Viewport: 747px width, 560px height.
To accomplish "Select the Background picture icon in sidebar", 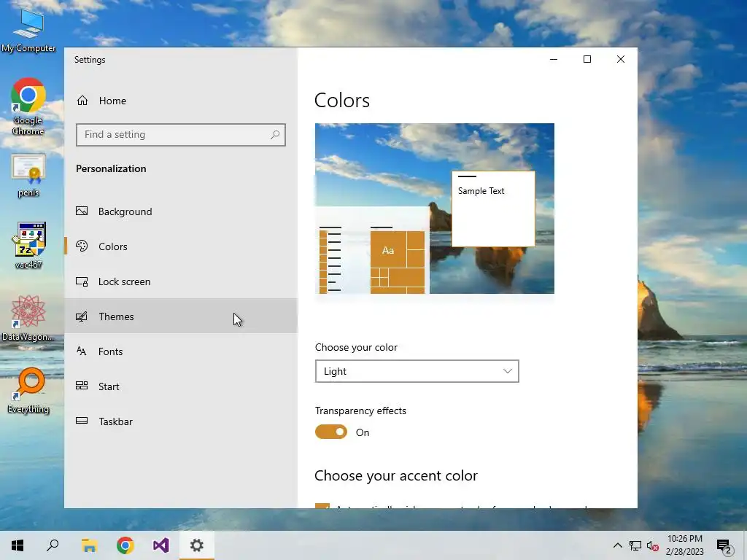I will pos(82,211).
